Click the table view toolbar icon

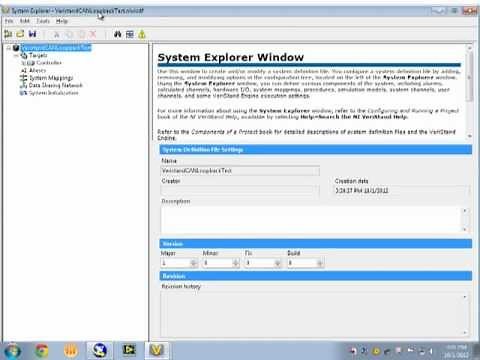tap(130, 34)
